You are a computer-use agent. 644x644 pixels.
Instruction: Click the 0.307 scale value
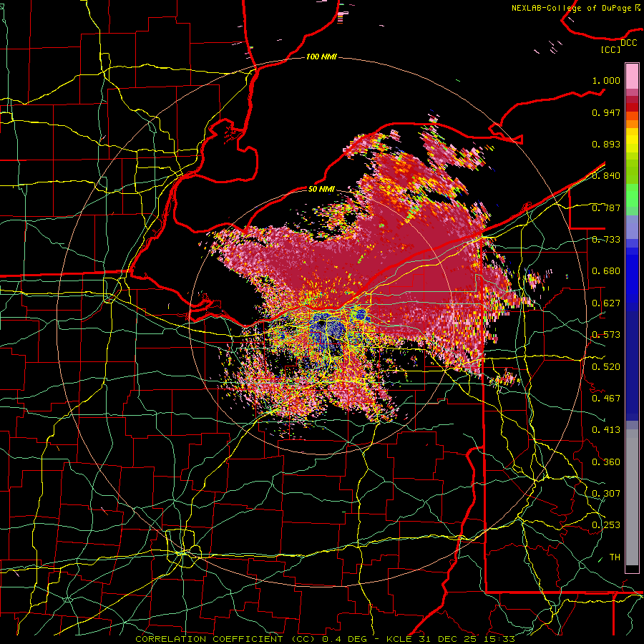pyautogui.click(x=606, y=493)
